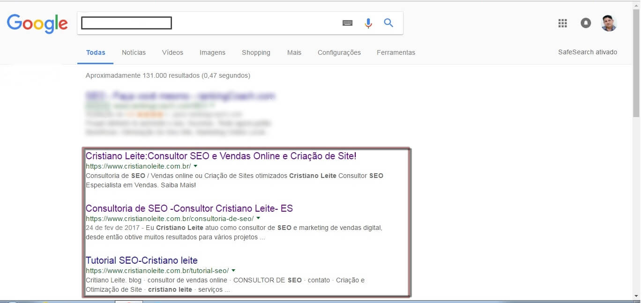Switch to the Imagens tab
The width and height of the screenshot is (644, 303).
(x=212, y=52)
